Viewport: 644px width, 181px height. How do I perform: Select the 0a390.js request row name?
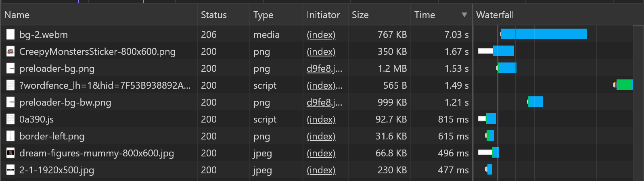click(36, 119)
